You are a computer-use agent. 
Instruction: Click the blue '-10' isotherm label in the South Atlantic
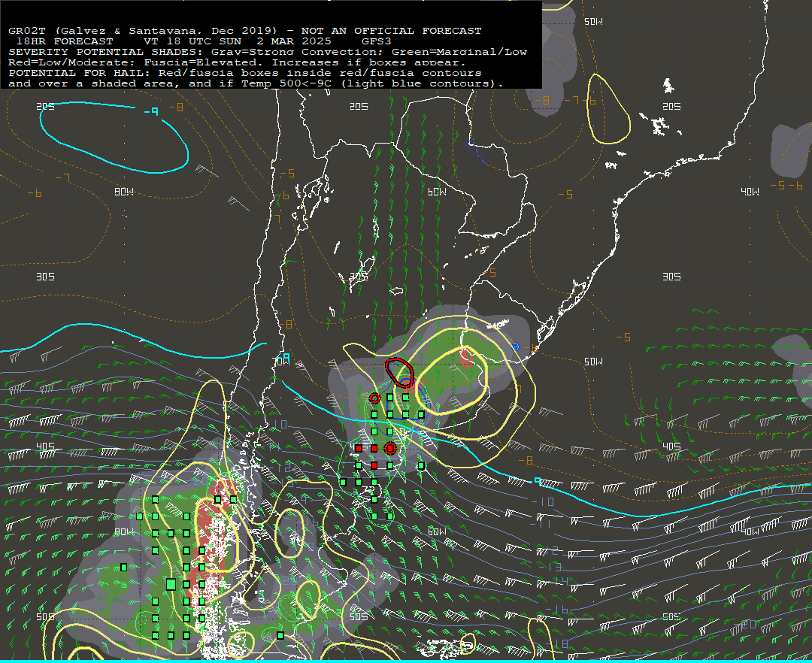point(543,501)
